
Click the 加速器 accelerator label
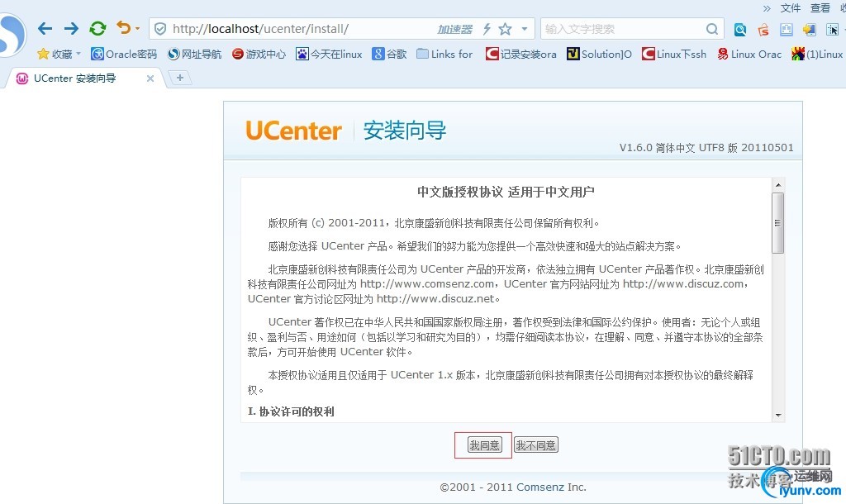click(x=454, y=29)
